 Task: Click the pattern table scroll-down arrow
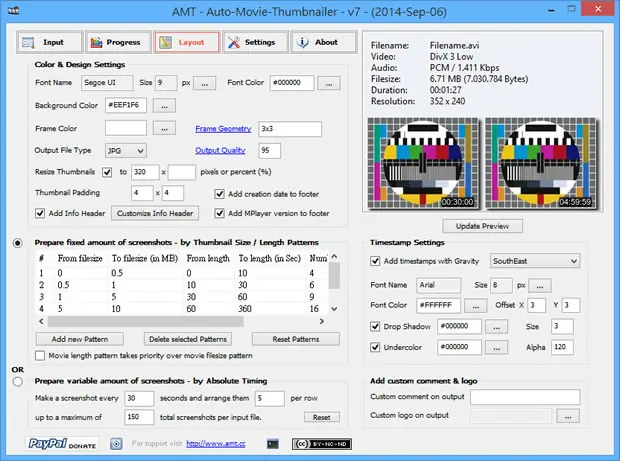pos(335,309)
